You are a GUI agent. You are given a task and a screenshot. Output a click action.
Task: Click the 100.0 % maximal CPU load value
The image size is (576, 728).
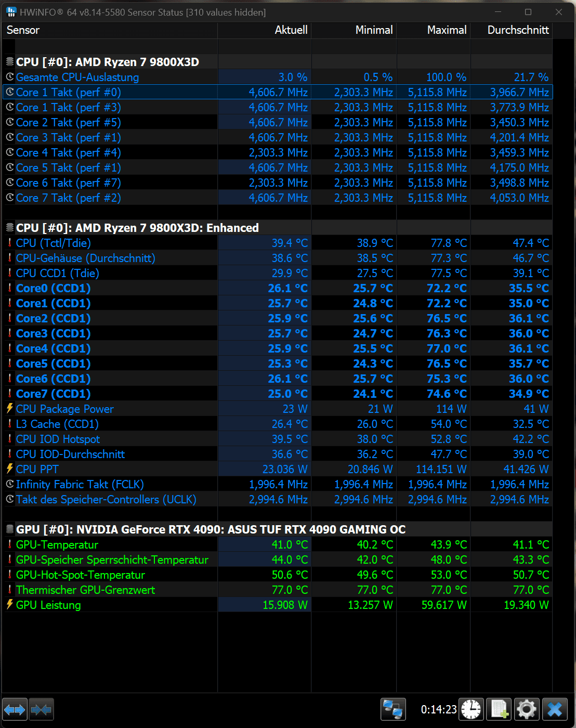[446, 77]
